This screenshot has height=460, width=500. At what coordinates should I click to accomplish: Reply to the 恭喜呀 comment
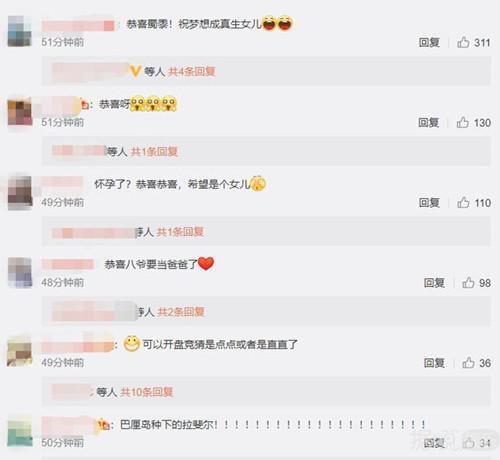(429, 122)
